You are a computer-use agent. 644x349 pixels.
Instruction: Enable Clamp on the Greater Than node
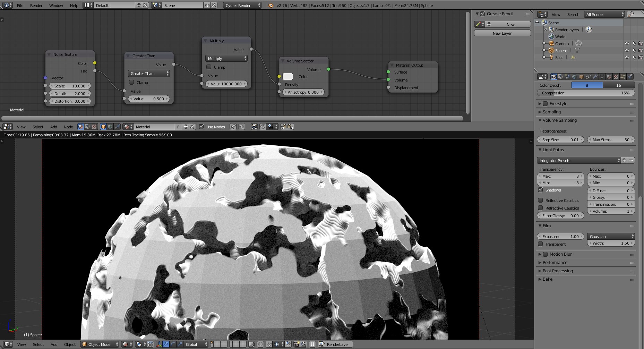[132, 82]
